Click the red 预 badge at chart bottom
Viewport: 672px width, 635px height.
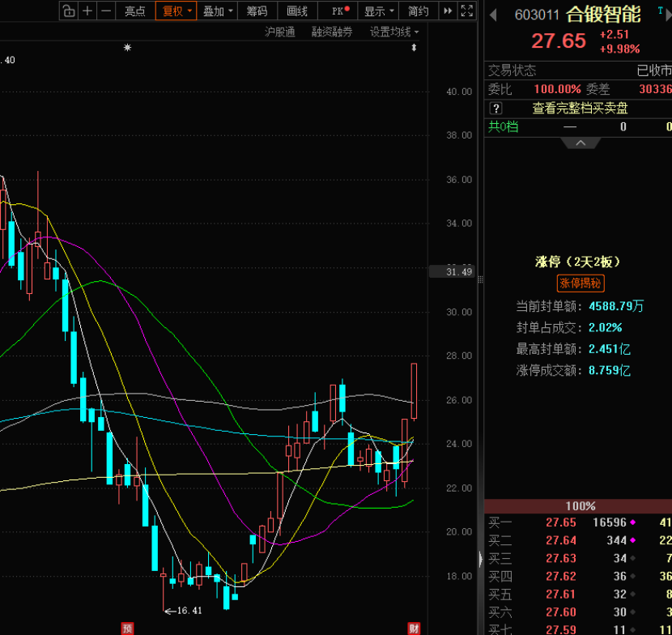(128, 629)
